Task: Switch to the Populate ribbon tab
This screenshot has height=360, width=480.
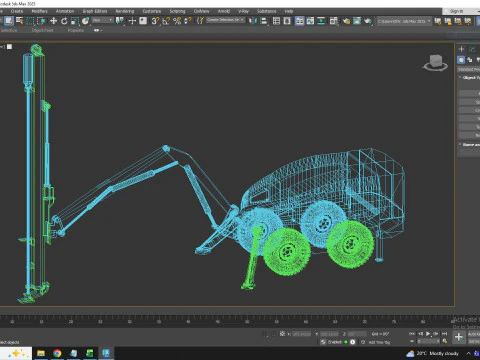Action: pos(76,30)
